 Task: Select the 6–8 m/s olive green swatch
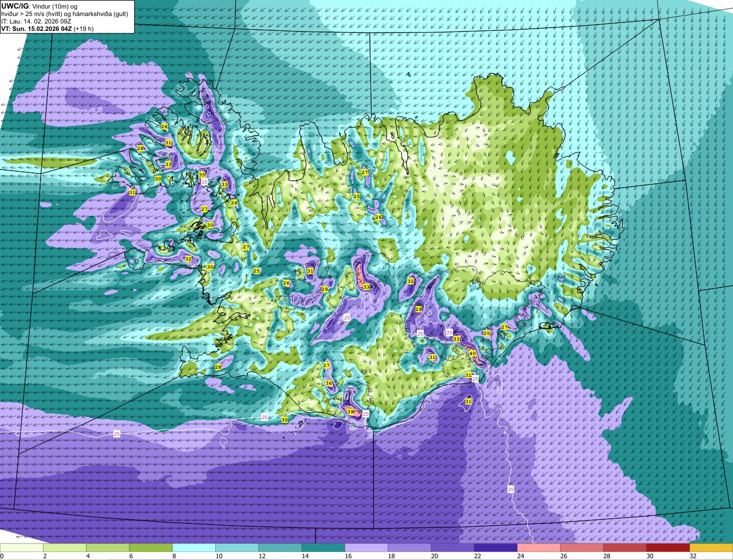pyautogui.click(x=151, y=548)
